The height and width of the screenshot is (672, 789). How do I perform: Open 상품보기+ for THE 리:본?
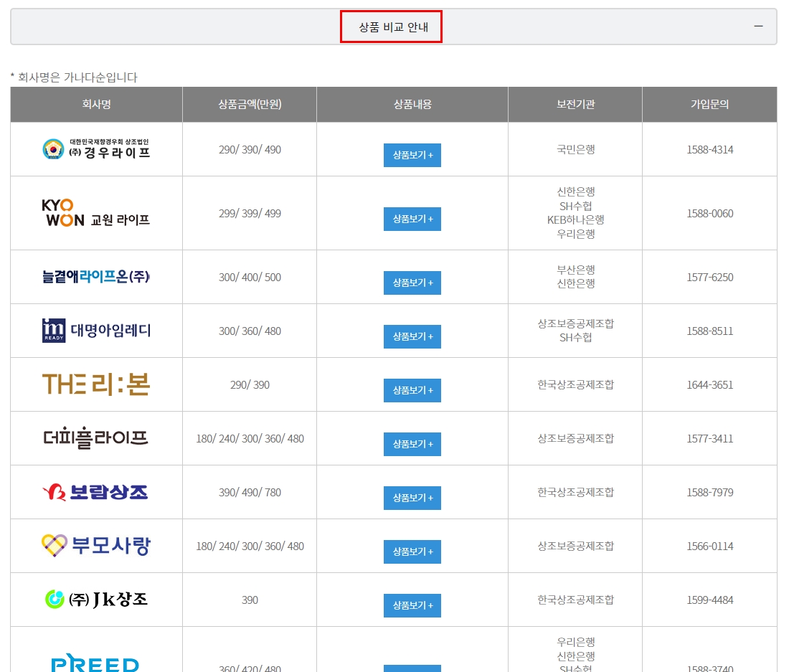pos(412,390)
